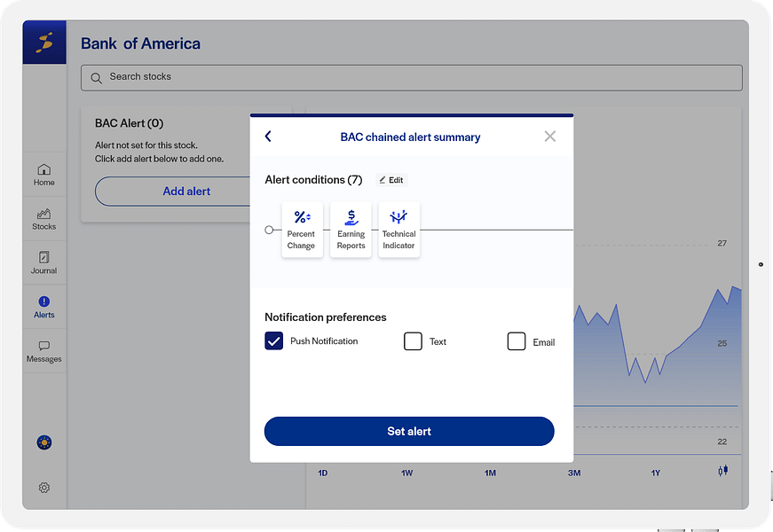Enable Text notifications
The width and height of the screenshot is (773, 532).
(x=412, y=340)
